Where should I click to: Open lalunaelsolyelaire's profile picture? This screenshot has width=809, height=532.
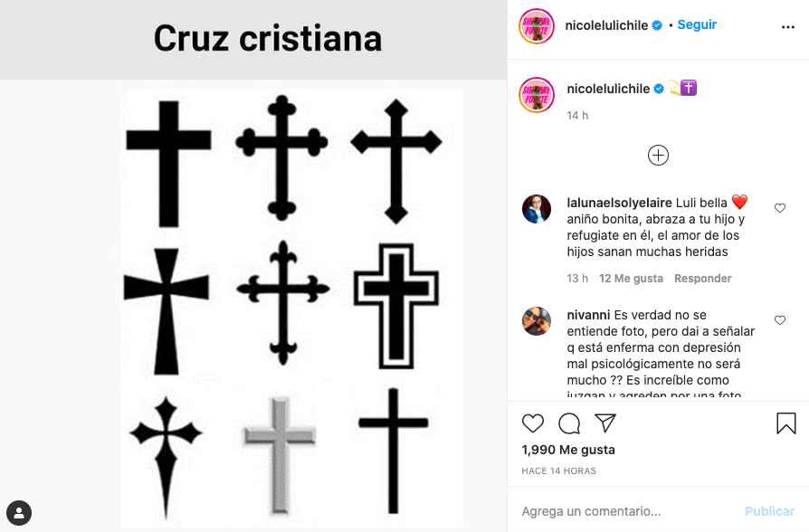tap(537, 208)
